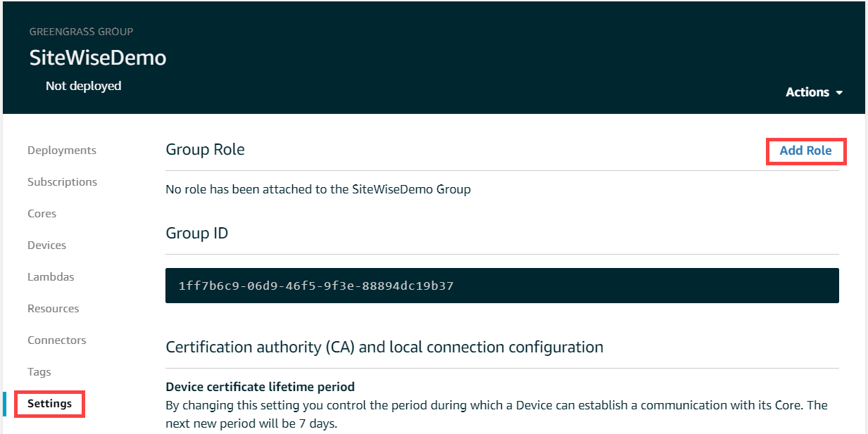Click the Group ID heading
This screenshot has width=868, height=434.
[197, 233]
